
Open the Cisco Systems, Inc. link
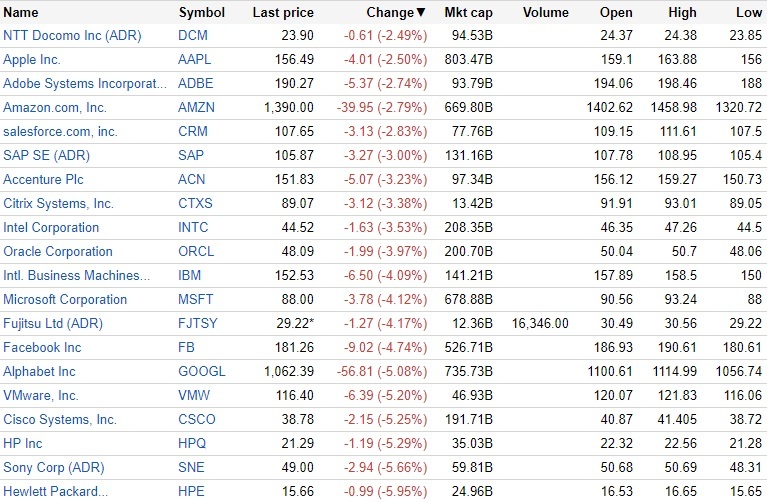[x=60, y=419]
